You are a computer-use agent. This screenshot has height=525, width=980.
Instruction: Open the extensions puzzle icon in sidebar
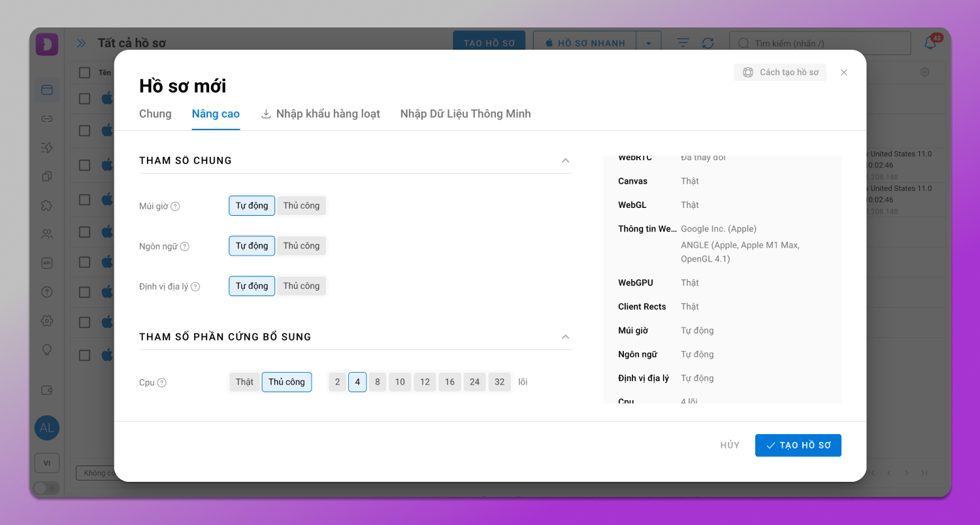coord(46,205)
